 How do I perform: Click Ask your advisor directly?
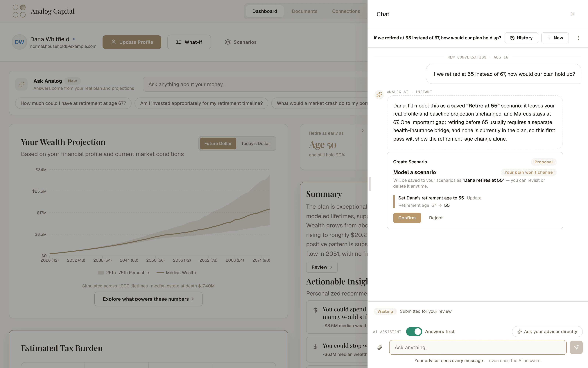coord(547,332)
